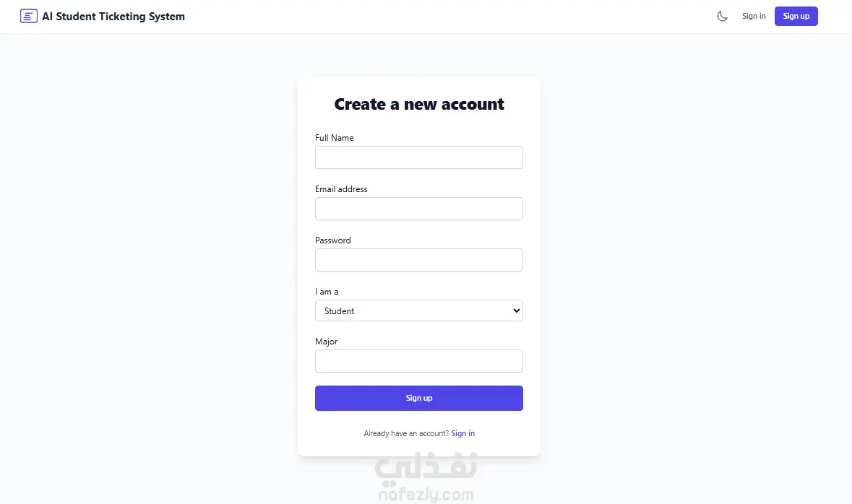Click the Password label above its field

(x=332, y=240)
